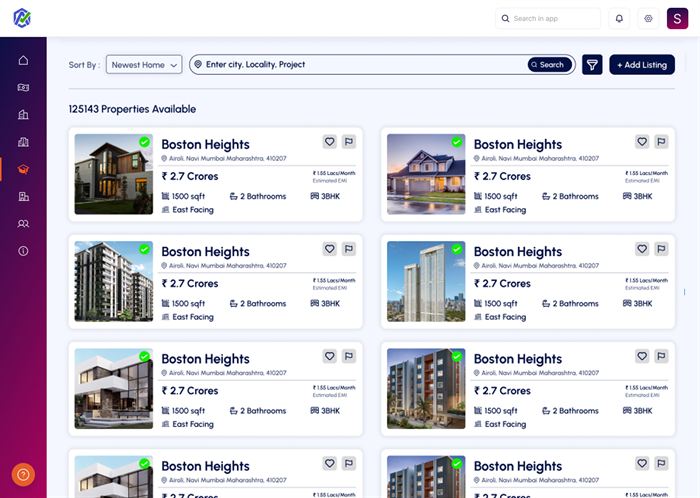Click the orange help question-mark button
The width and height of the screenshot is (700, 498).
pos(23,475)
